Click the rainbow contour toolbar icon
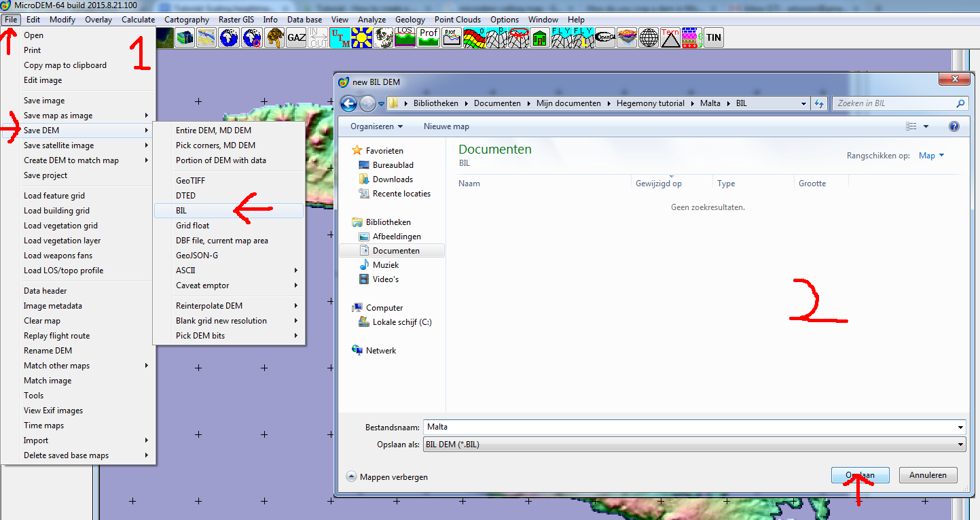This screenshot has width=980, height=520. (x=473, y=37)
